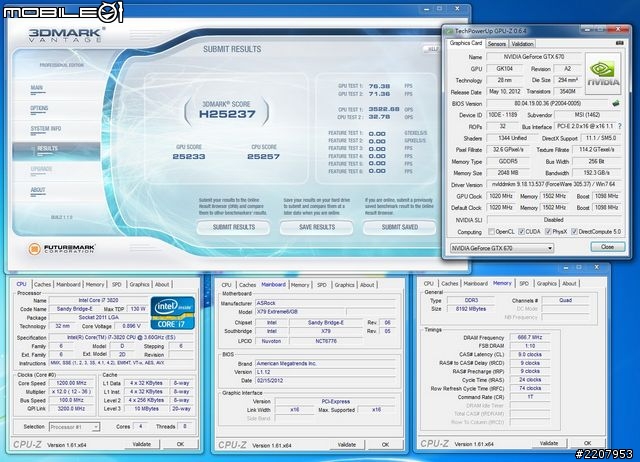Click the NVIDIA logo in GPU-Z
640x462 pixels.
[x=603, y=74]
